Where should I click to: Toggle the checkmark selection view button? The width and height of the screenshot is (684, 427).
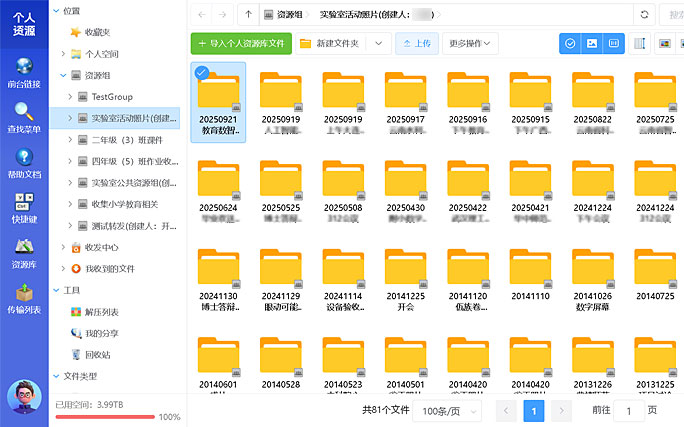[x=570, y=44]
